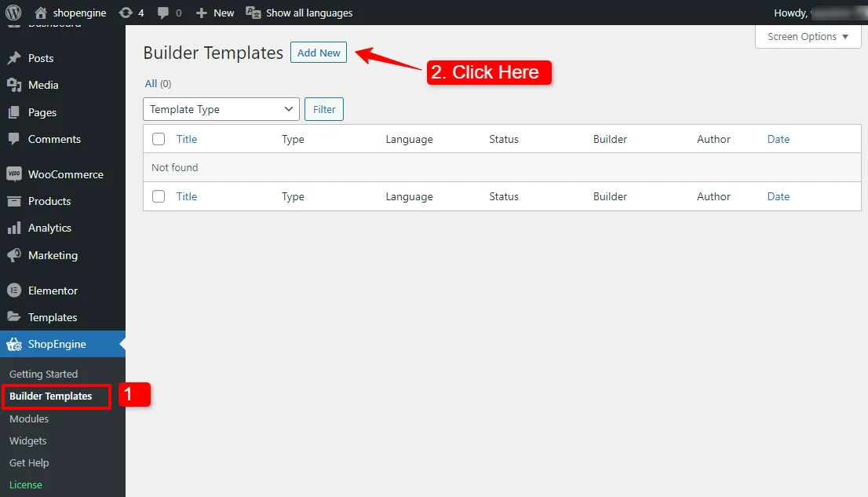Image resolution: width=868 pixels, height=497 pixels.
Task: Click the Add New button
Action: pyautogui.click(x=319, y=53)
